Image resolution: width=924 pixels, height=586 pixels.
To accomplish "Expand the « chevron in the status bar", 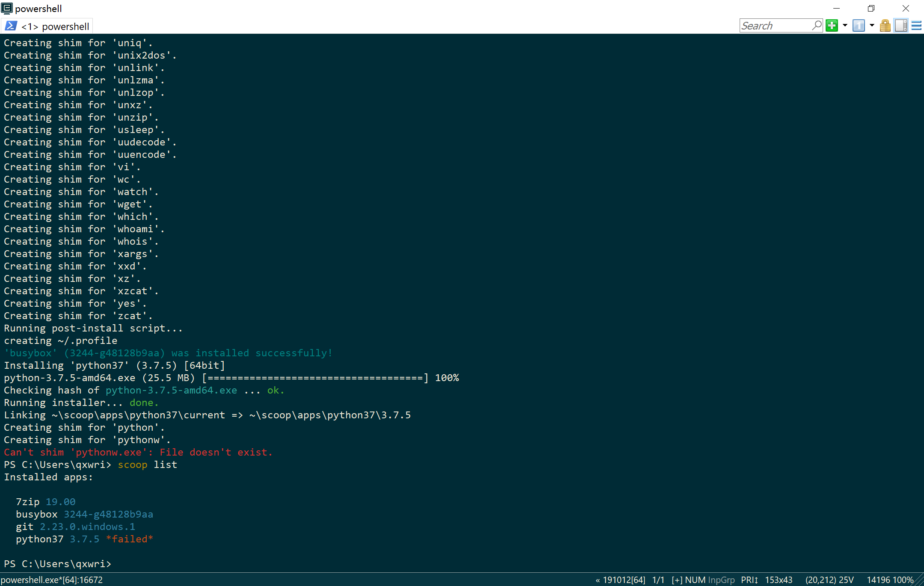I will tap(597, 580).
